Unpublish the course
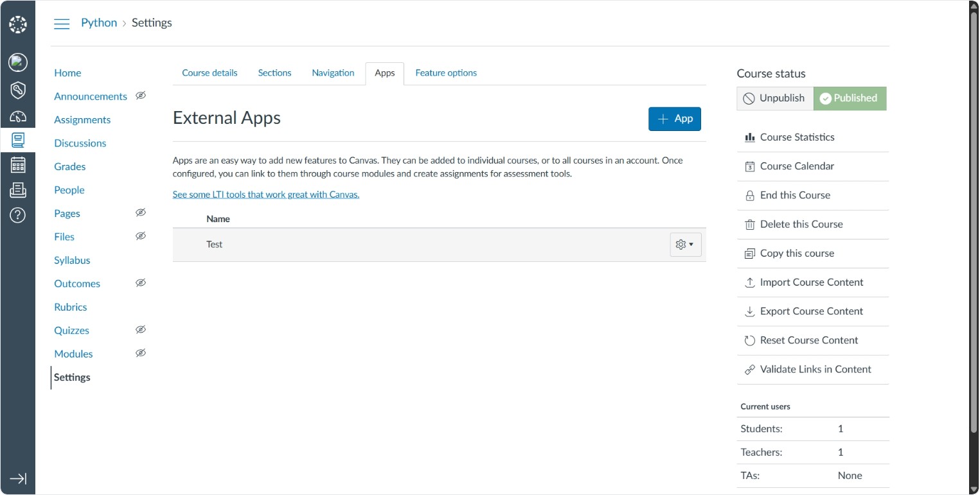The image size is (980, 495). (775, 98)
